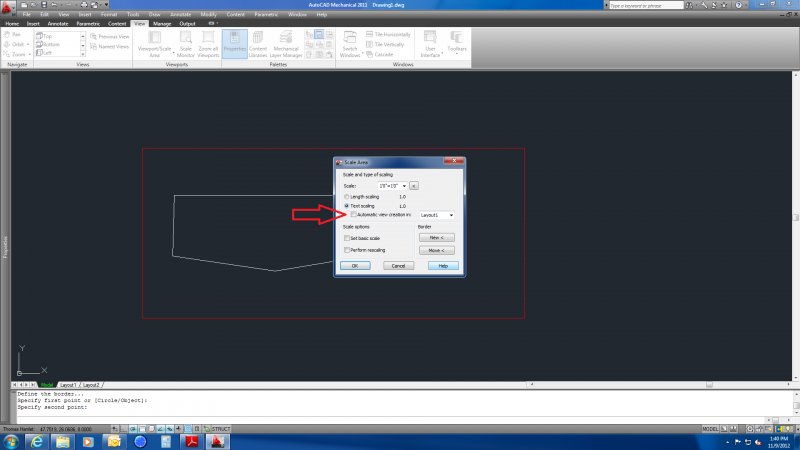Check Perform rescaling option
This screenshot has width=800, height=450.
347,250
